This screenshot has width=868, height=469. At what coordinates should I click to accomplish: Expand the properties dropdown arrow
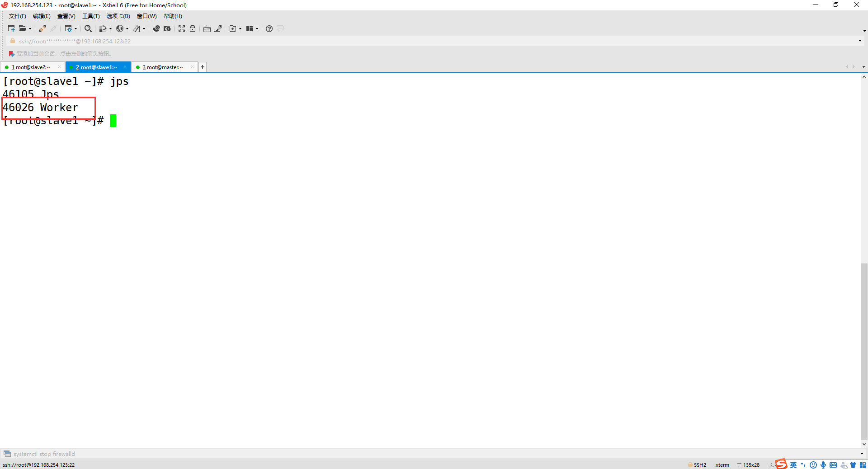[x=75, y=29]
